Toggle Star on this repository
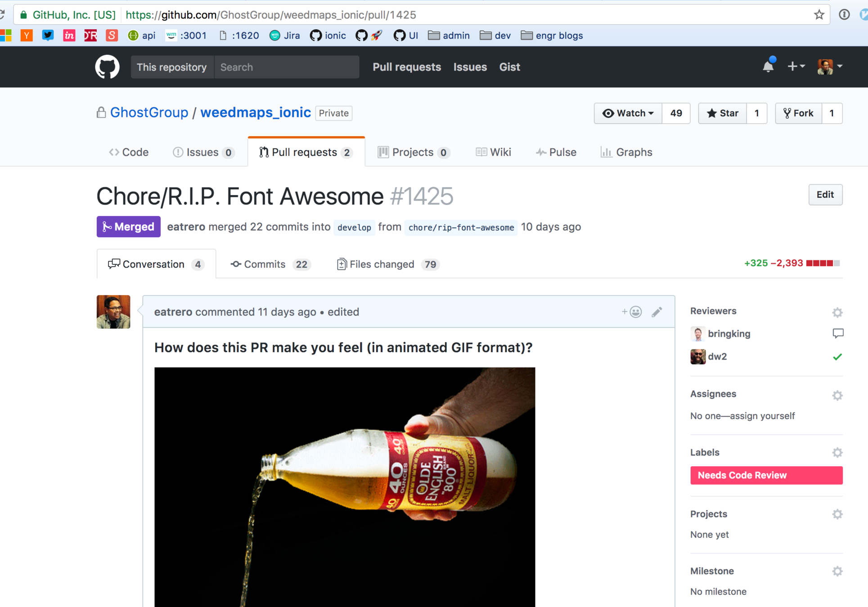Screen dimensions: 868x607 click(723, 113)
